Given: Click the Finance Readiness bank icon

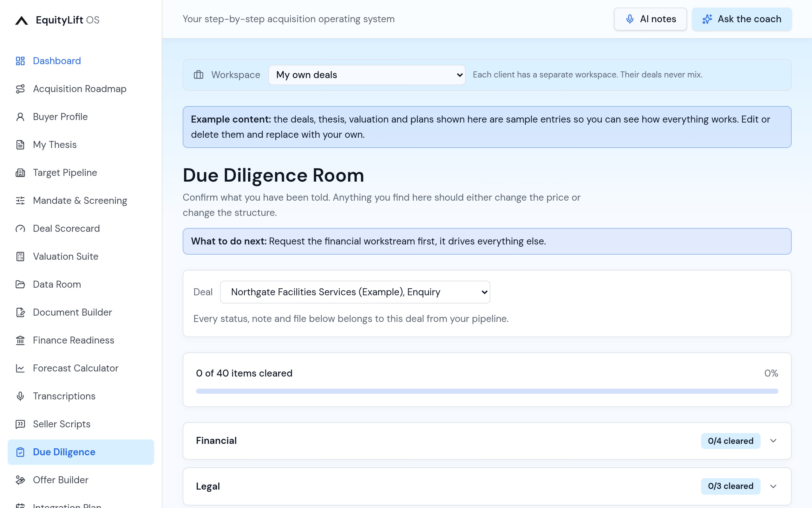Looking at the screenshot, I should click(x=20, y=340).
